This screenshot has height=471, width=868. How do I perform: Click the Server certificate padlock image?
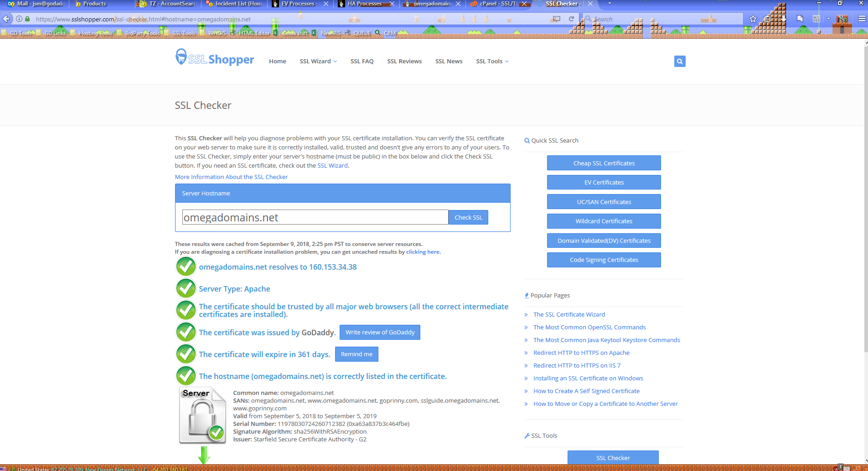click(203, 415)
